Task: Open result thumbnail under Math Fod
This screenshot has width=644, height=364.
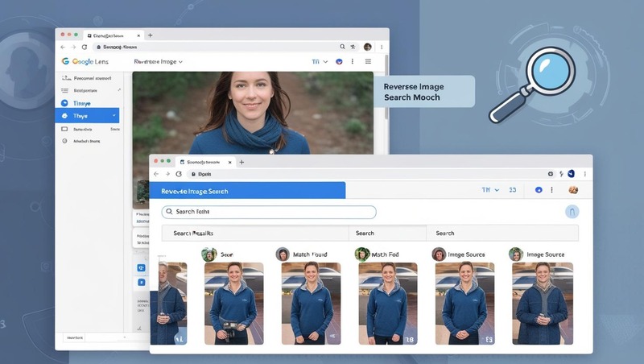Action: coord(388,303)
